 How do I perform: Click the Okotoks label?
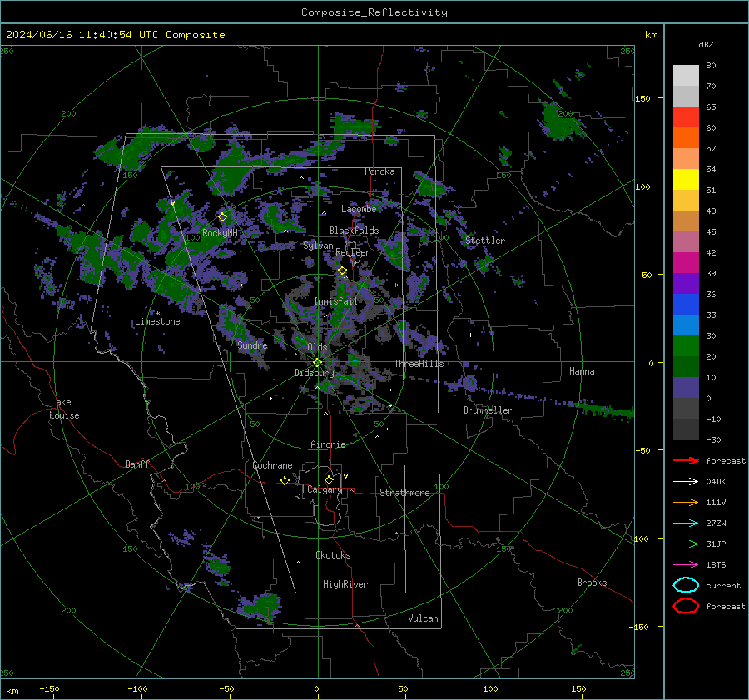pos(333,555)
